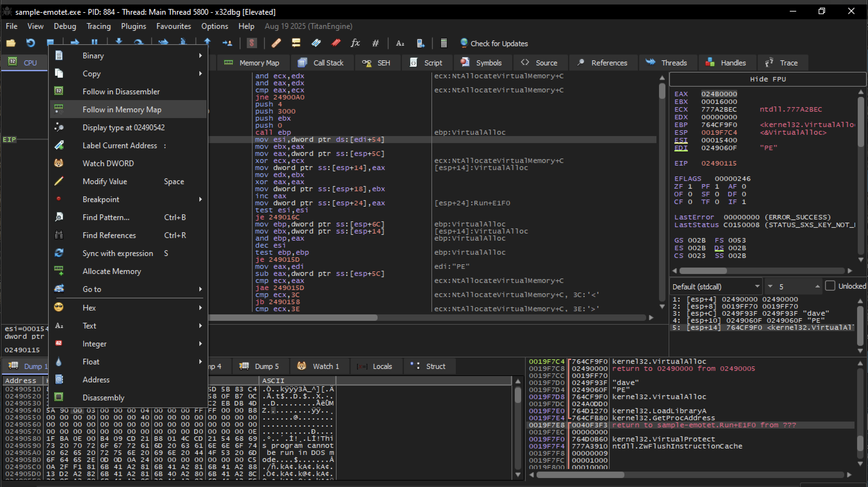868x487 pixels.
Task: Click the Open file folder icon
Action: [x=11, y=43]
